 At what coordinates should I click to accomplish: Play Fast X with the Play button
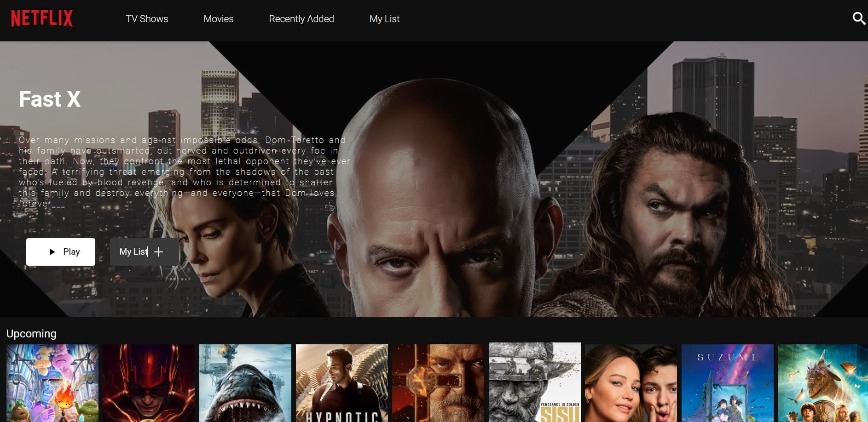click(61, 252)
